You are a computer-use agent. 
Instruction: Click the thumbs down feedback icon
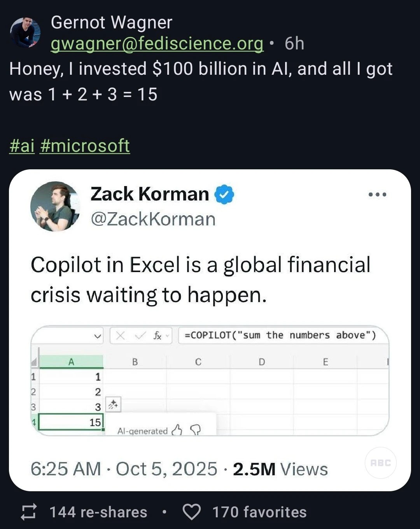195,430
